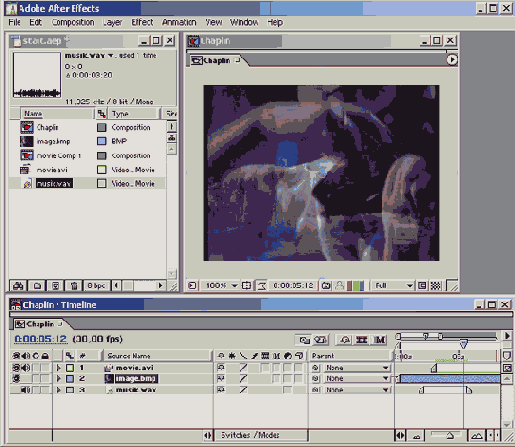515x447 pixels.
Task: Click the zoom out mountain icon in Timeline
Action: [416, 436]
